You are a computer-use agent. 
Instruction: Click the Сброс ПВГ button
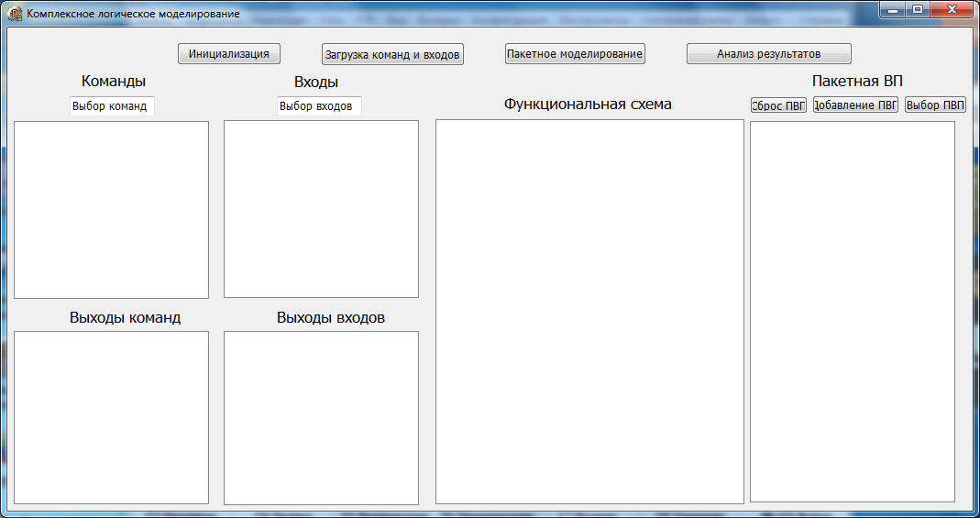click(x=778, y=105)
